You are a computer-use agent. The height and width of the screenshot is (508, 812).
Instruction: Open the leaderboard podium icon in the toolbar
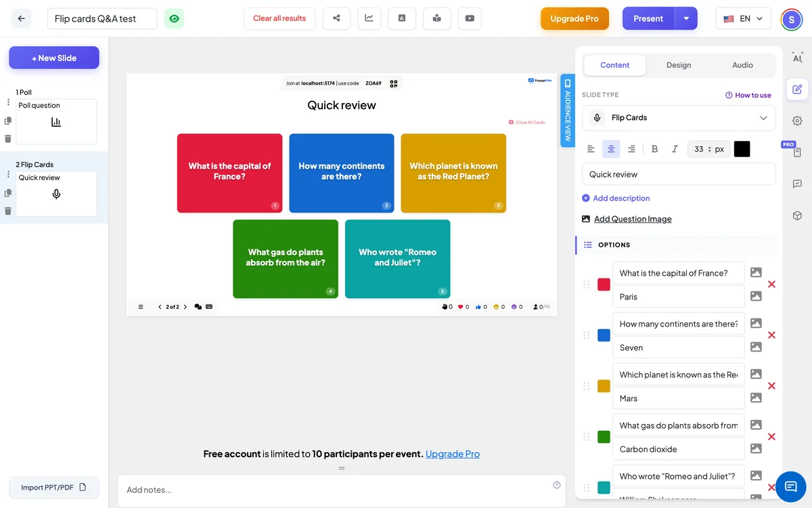pyautogui.click(x=436, y=18)
